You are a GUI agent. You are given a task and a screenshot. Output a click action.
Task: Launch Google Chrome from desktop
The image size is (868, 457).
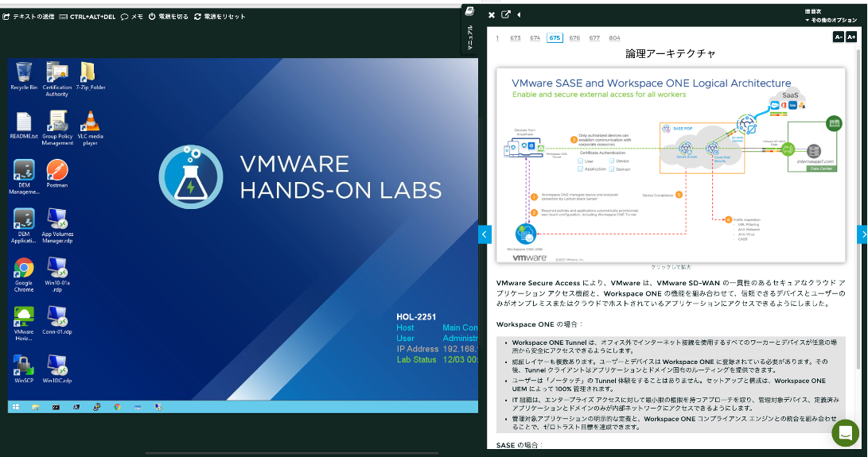[x=24, y=274]
